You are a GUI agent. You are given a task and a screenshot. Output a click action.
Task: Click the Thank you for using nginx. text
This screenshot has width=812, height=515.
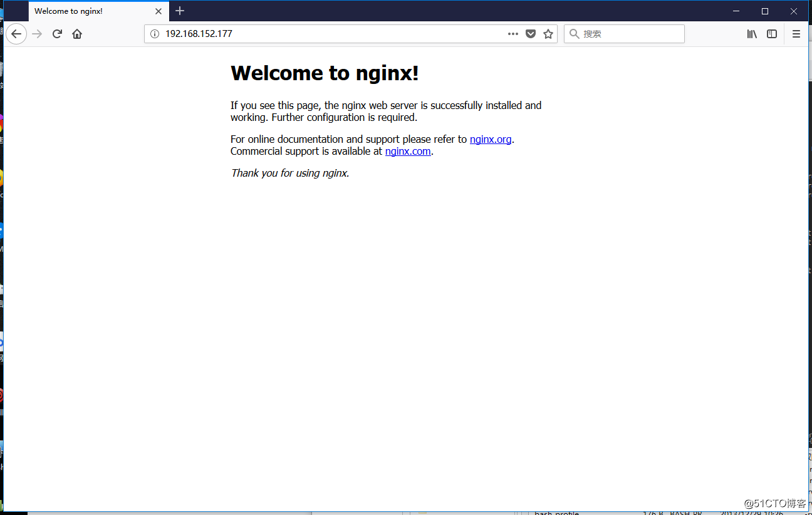tap(290, 173)
